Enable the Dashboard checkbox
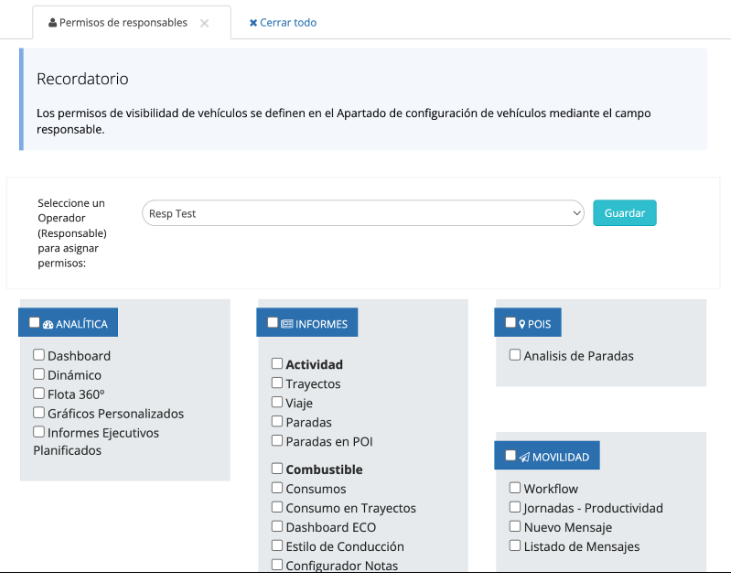The height and width of the screenshot is (573, 731). [39, 355]
